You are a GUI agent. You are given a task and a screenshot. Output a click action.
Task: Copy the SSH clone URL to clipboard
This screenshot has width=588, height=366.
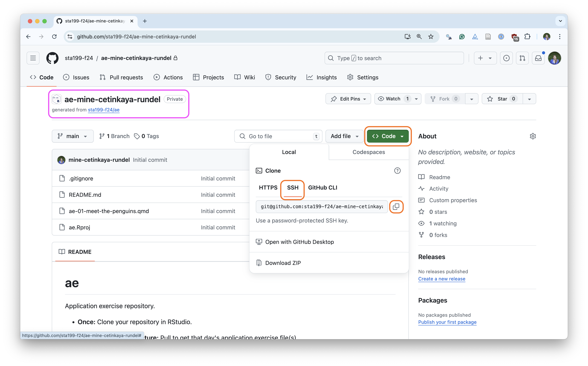point(396,207)
